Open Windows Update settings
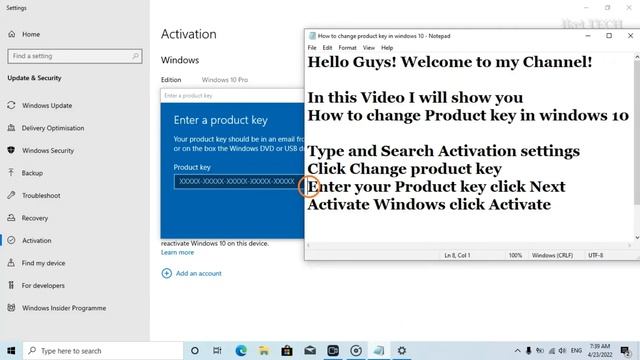The image size is (640, 360). click(47, 106)
